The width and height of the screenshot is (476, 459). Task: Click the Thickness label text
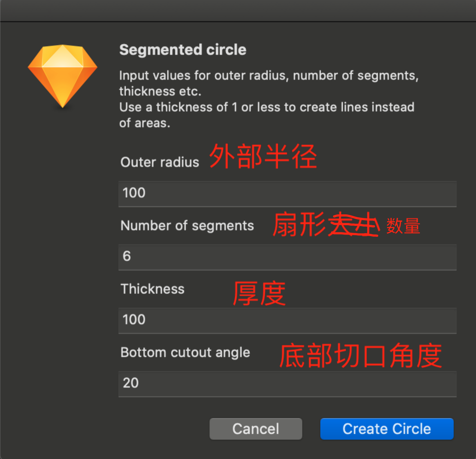[153, 289]
